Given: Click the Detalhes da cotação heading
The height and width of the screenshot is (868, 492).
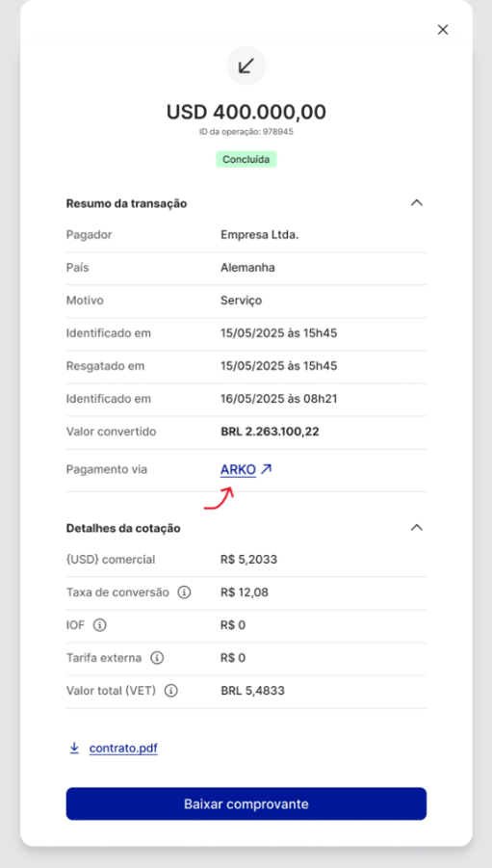Looking at the screenshot, I should (x=123, y=528).
